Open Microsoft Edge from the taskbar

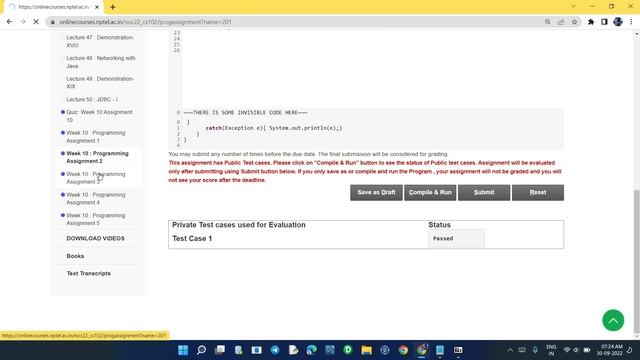pyautogui.click(x=311, y=350)
